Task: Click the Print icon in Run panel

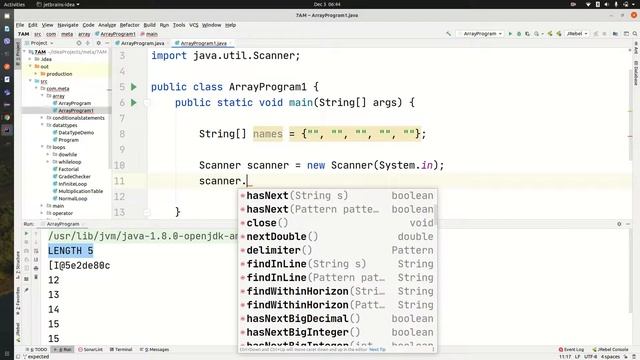Action: click(x=36, y=268)
